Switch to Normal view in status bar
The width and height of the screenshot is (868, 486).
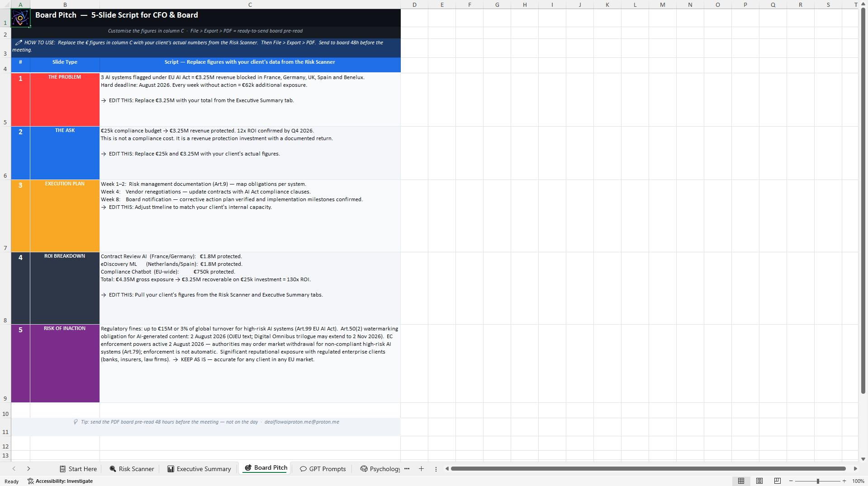(x=741, y=481)
